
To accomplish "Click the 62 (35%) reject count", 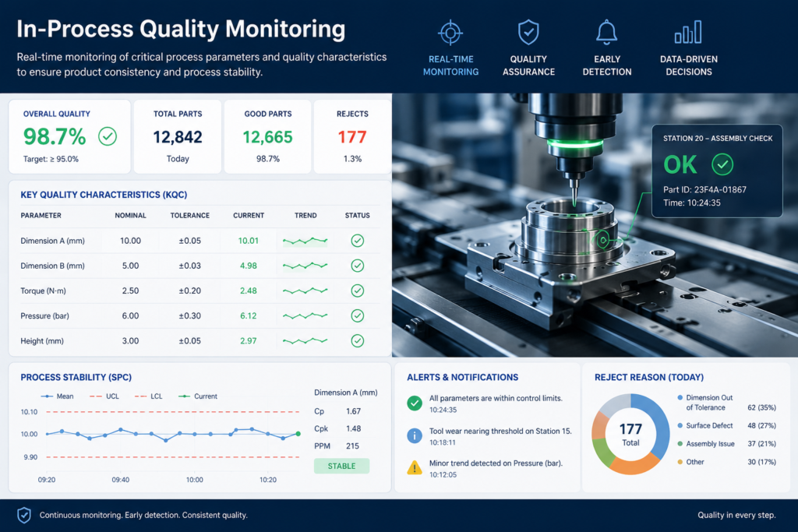I will (761, 407).
